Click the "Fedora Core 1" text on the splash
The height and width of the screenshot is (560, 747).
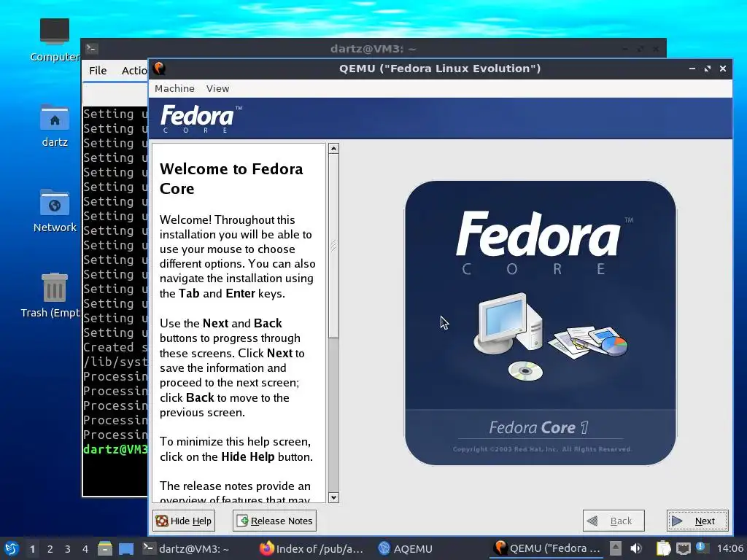[x=538, y=427]
